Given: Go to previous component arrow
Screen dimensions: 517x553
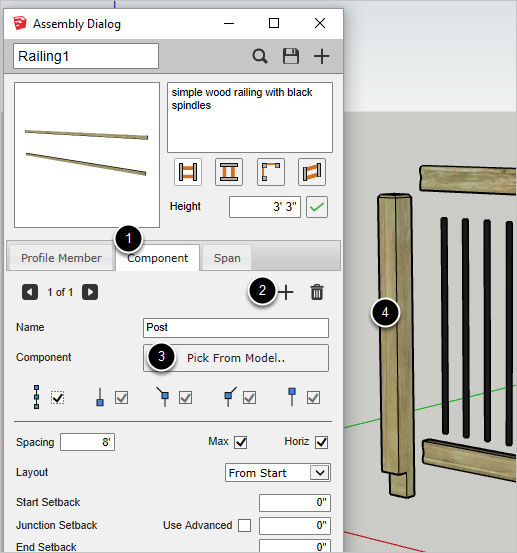Looking at the screenshot, I should 30,292.
